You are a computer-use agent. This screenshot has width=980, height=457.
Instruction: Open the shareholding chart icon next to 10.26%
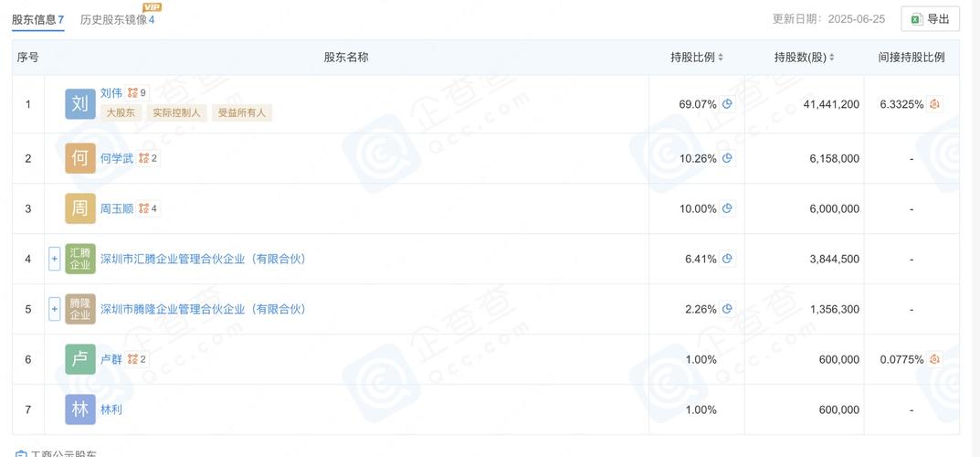coord(728,158)
